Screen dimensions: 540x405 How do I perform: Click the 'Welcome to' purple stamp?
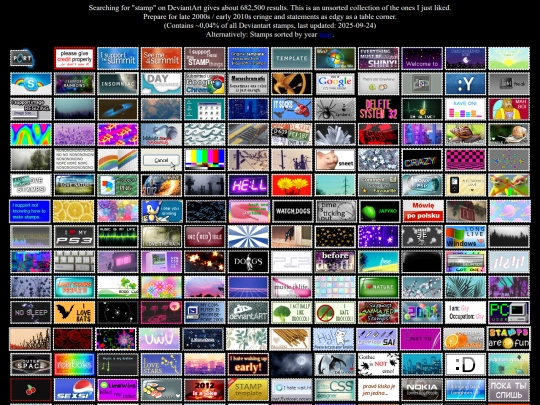pos(422,59)
